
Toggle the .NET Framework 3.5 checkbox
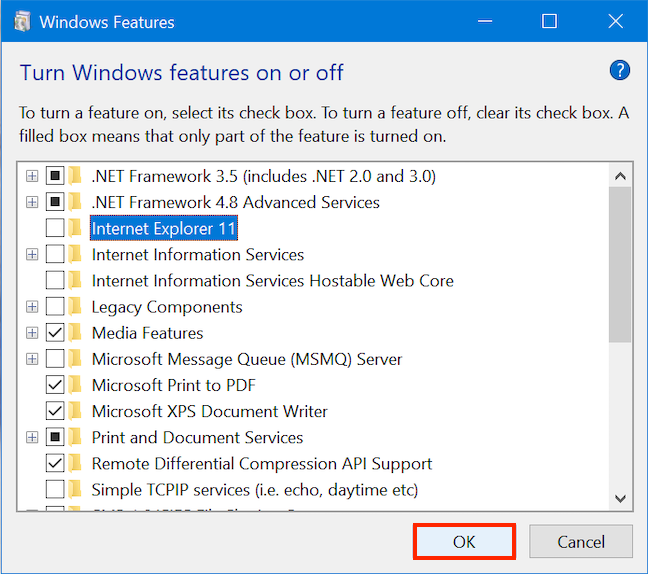[x=55, y=176]
